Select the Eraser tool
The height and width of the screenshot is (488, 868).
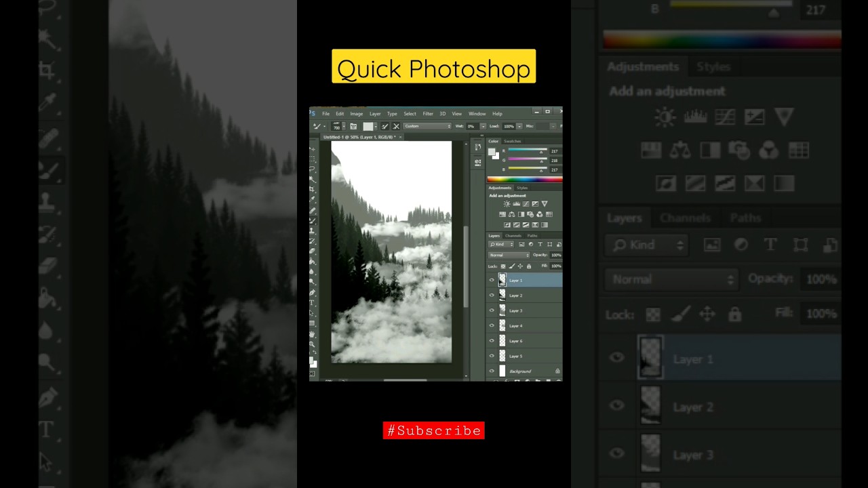click(313, 250)
